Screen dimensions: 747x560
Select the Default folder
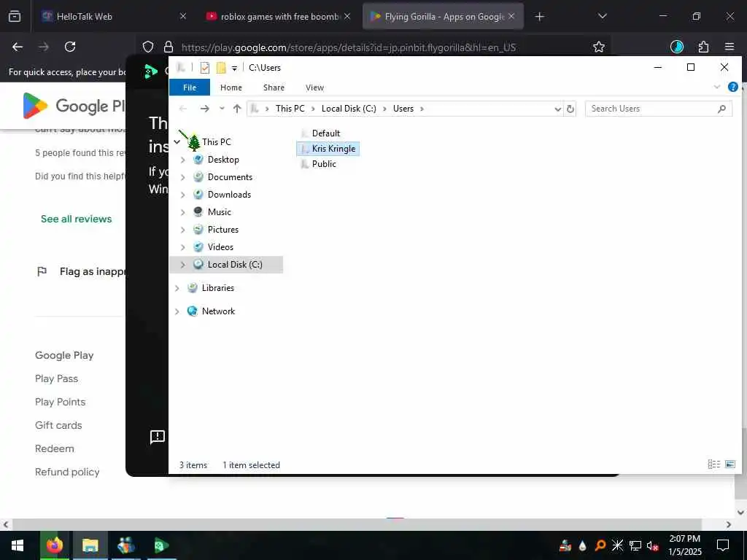pyautogui.click(x=326, y=133)
